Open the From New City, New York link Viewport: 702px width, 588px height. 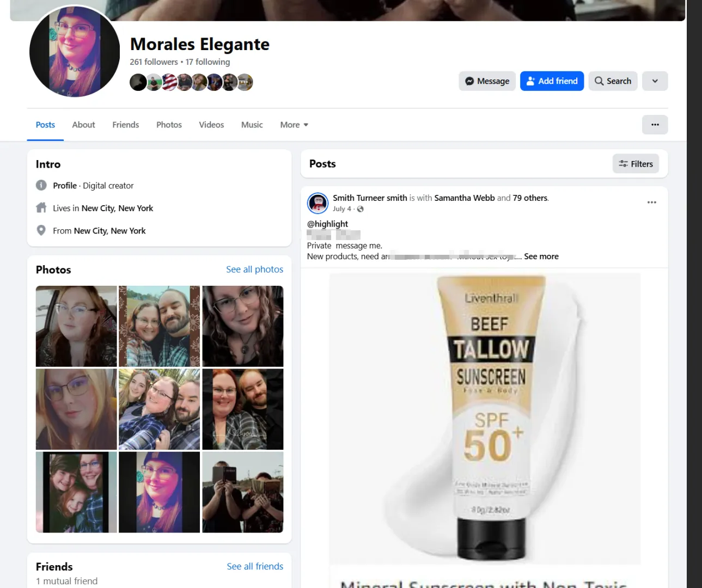(x=109, y=231)
